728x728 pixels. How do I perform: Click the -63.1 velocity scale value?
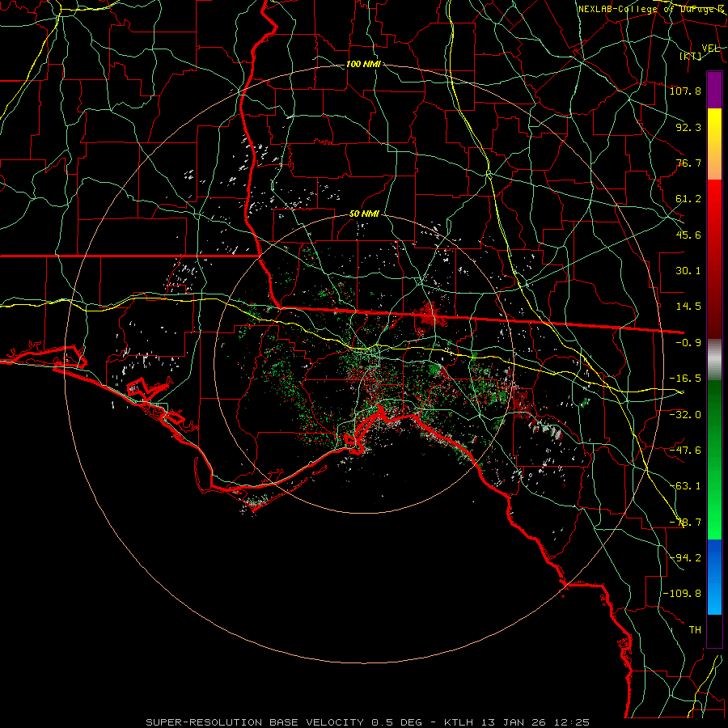click(685, 486)
